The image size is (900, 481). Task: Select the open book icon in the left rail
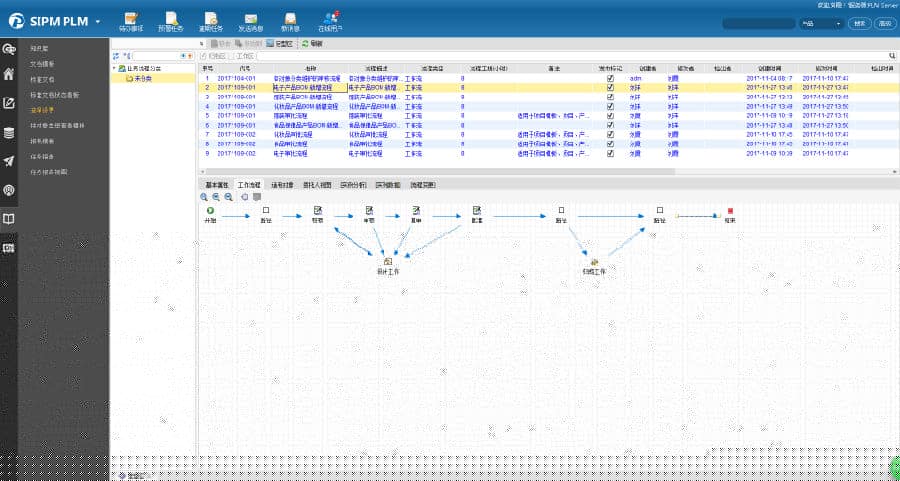(x=9, y=219)
